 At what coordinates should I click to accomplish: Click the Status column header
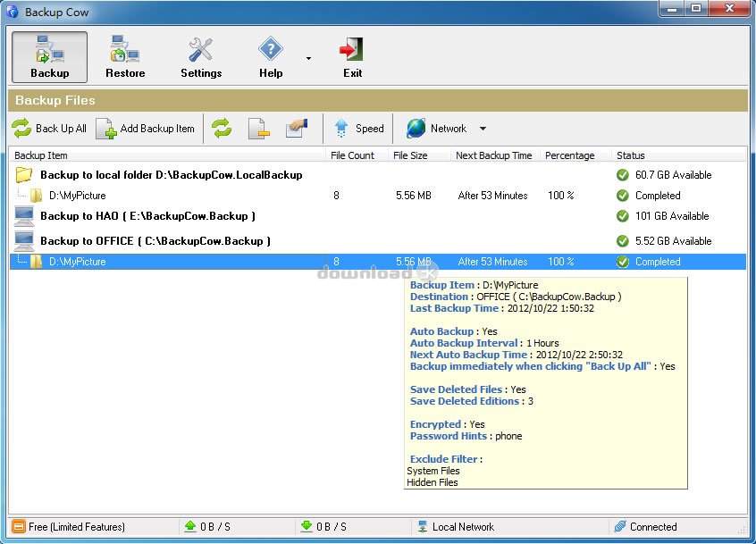coord(679,155)
